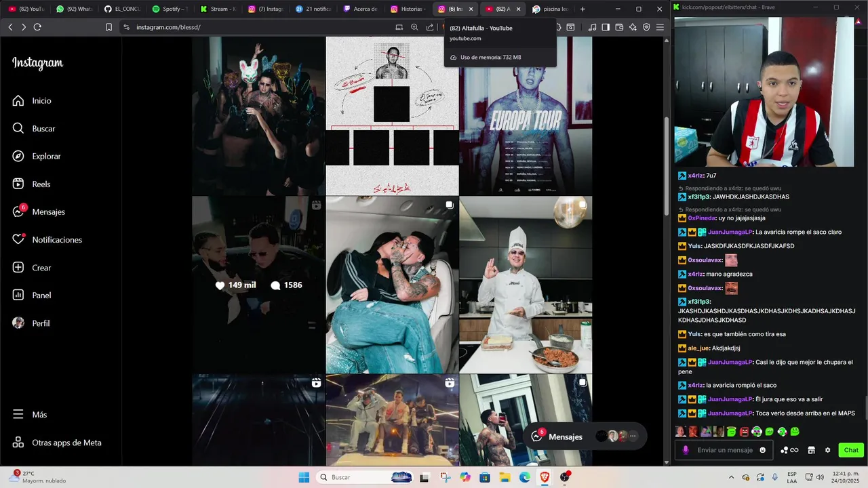Select the red angry emote
This screenshot has height=488, width=868.
(744, 432)
